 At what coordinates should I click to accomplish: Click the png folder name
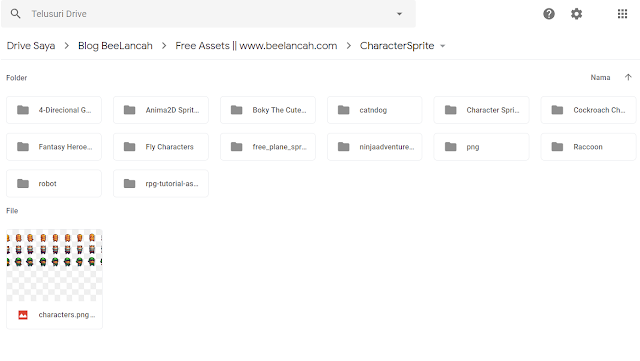coord(473,147)
